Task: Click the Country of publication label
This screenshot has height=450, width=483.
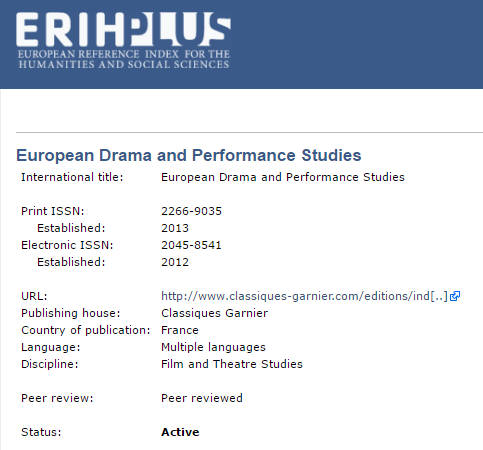Action: point(86,330)
